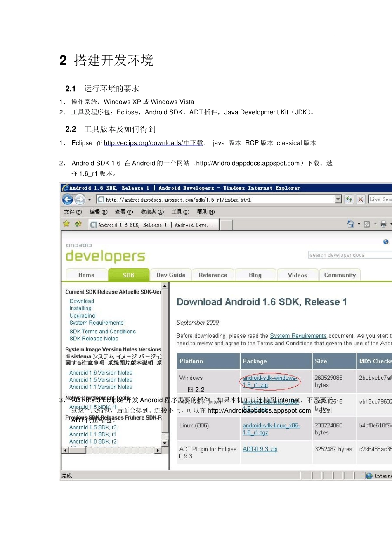Click the Internet zone icon in the status bar
Image resolution: width=392 pixels, height=555 pixels.
(369, 476)
